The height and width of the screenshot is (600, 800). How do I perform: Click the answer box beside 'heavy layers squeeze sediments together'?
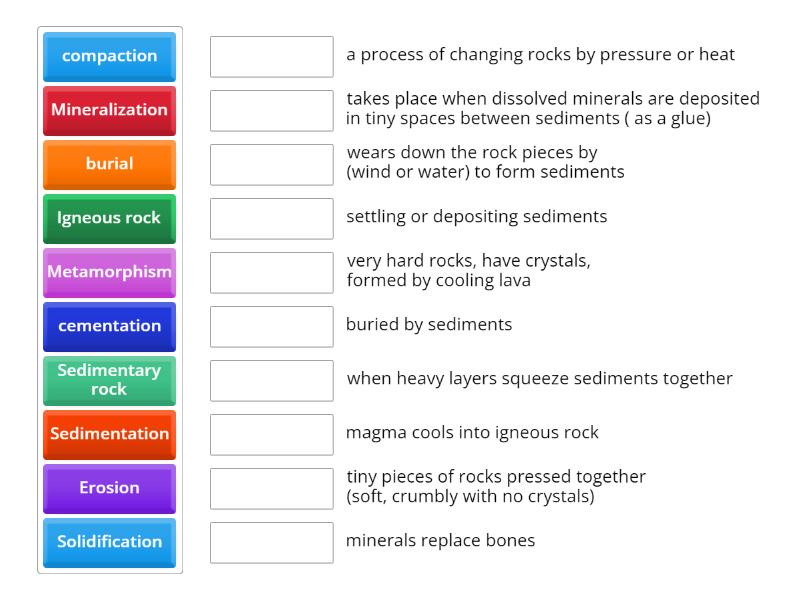pyautogui.click(x=271, y=380)
